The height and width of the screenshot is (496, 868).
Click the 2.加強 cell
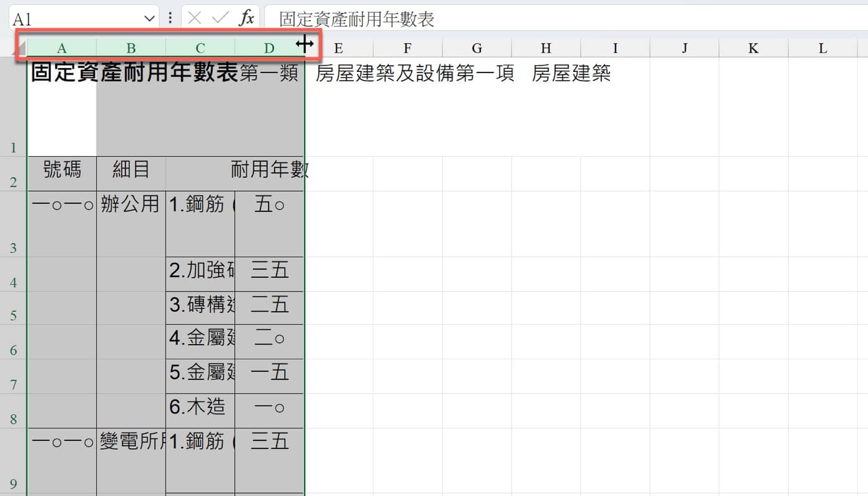(200, 274)
